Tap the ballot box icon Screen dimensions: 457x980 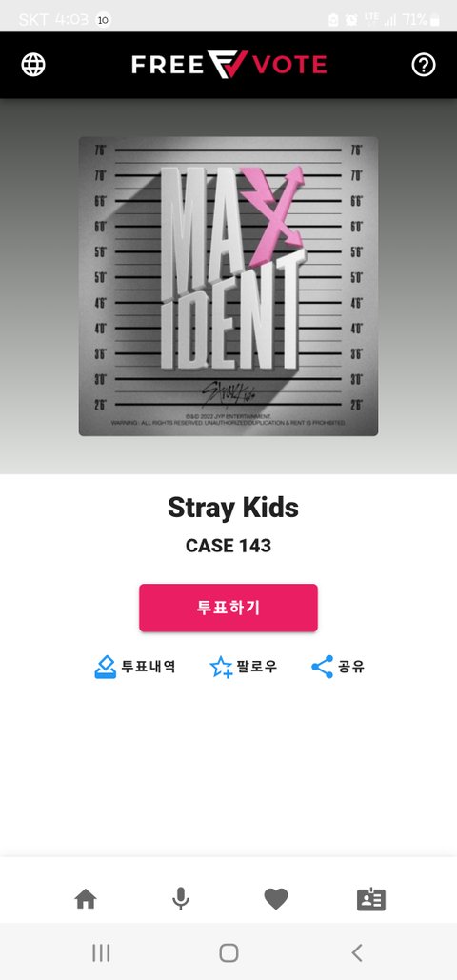(105, 667)
